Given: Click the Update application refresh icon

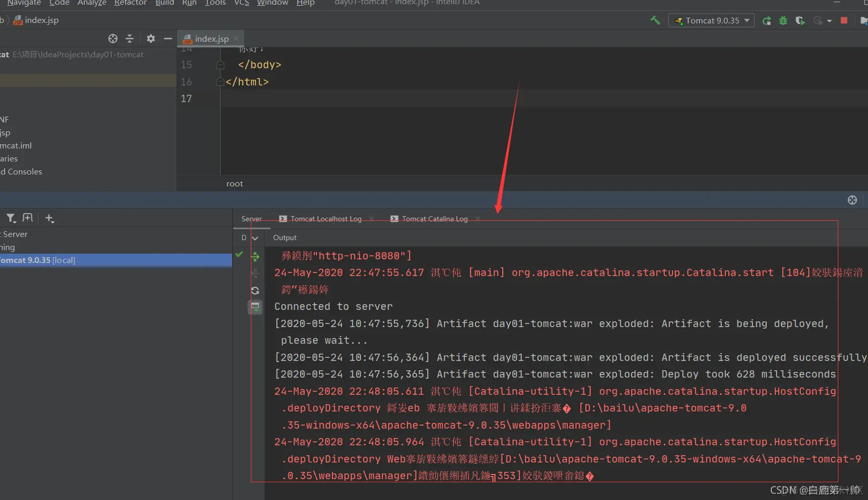Looking at the screenshot, I should 255,291.
